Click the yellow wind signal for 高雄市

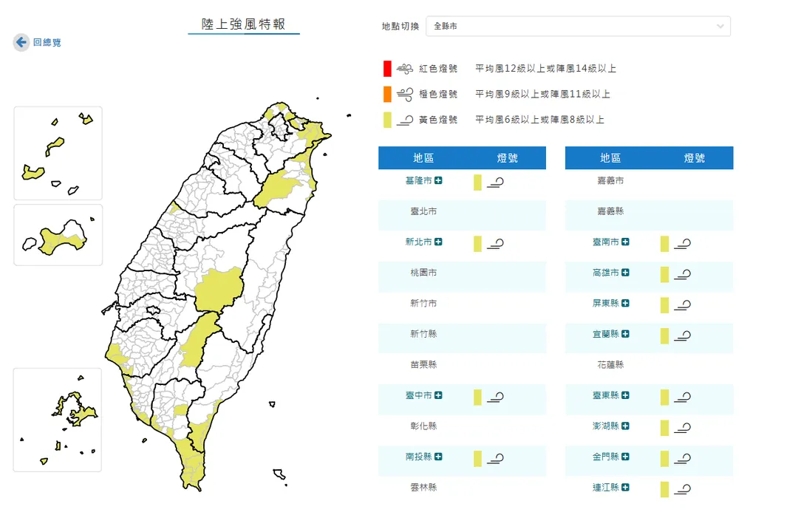[x=675, y=274]
